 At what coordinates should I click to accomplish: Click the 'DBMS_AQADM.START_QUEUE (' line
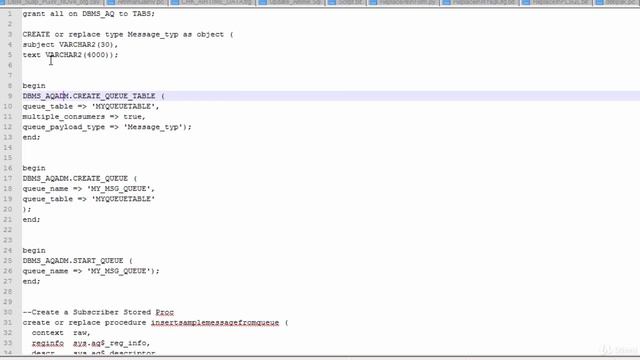78,261
